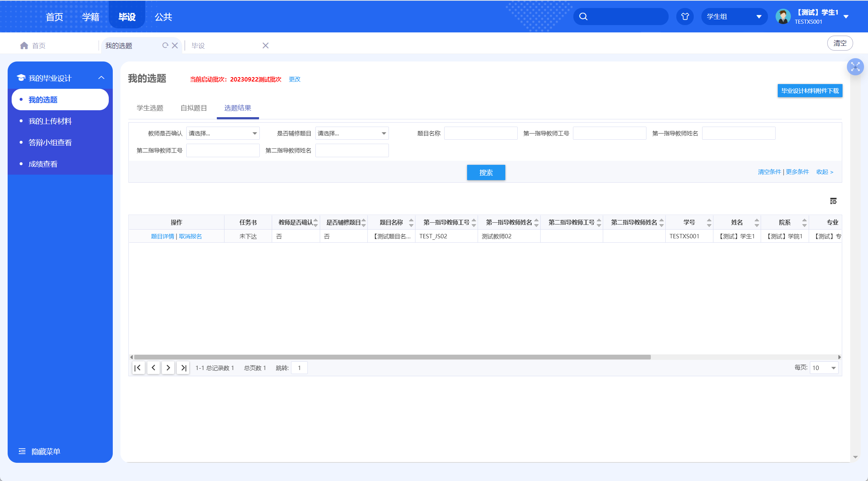Click the 跳转 page number field
The image size is (868, 481).
click(x=299, y=368)
